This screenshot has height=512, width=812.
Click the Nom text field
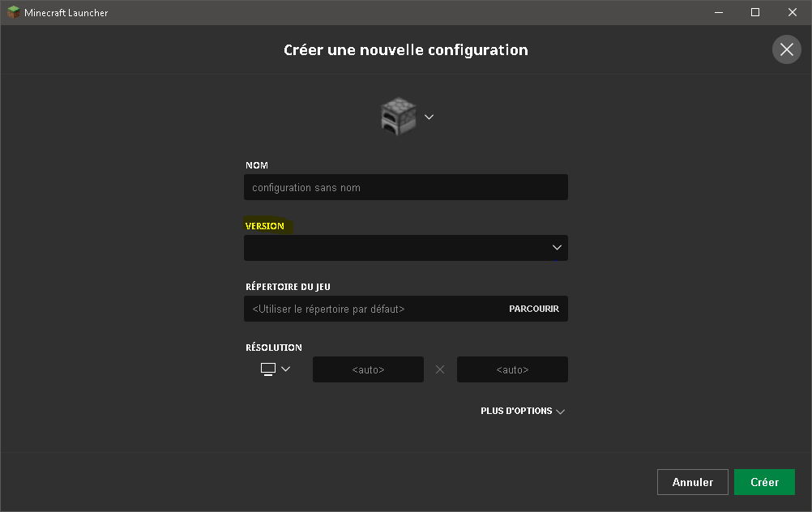[405, 187]
